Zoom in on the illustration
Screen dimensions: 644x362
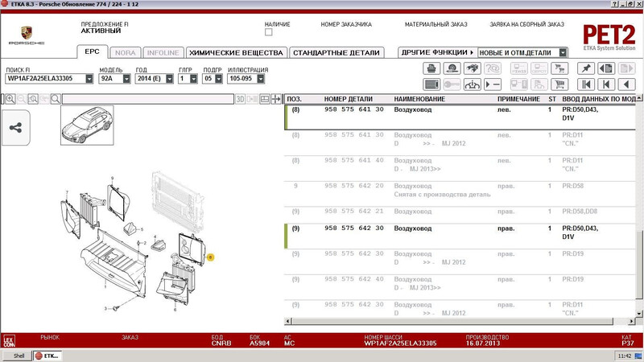coord(10,99)
